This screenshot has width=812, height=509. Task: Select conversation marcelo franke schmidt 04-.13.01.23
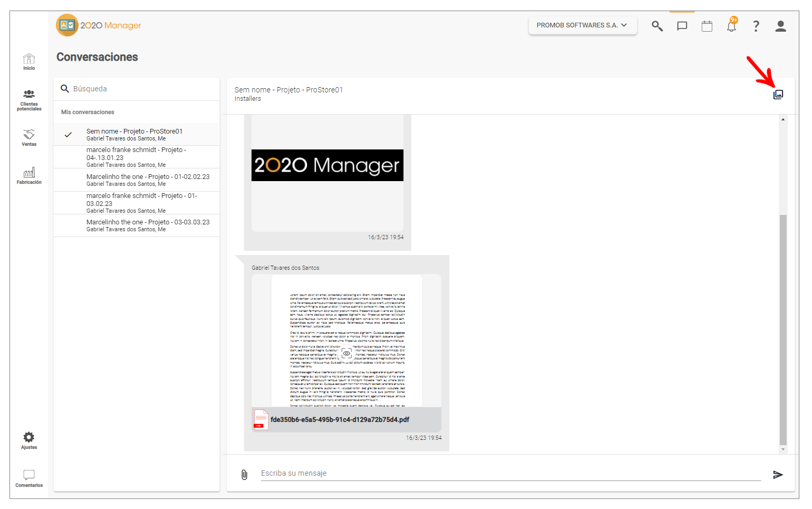(x=137, y=157)
